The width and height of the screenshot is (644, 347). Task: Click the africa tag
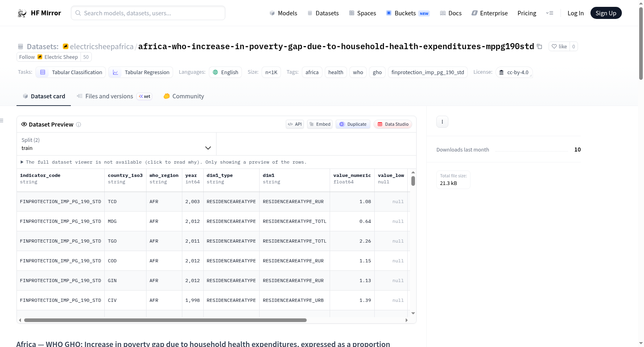coord(312,72)
